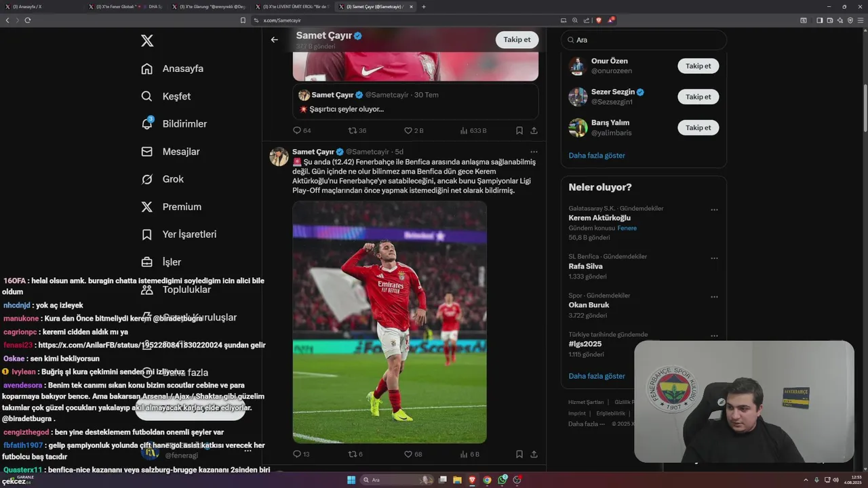Screen dimensions: 868x488
Task: Bookmark the post with 633 B views
Action: tap(519, 130)
